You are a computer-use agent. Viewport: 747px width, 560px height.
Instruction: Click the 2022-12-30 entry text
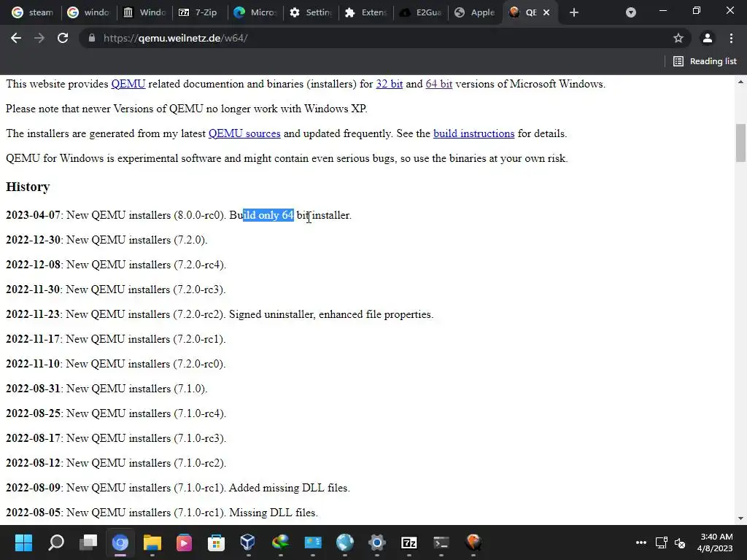tap(107, 240)
